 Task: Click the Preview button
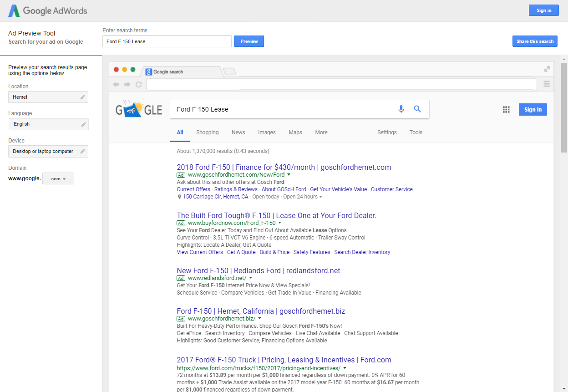248,41
